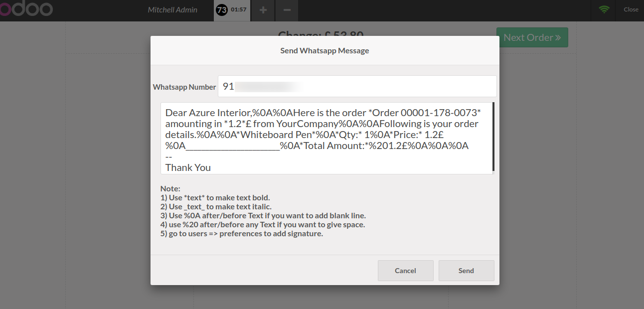Check the green wifi connection status icon

pyautogui.click(x=604, y=9)
